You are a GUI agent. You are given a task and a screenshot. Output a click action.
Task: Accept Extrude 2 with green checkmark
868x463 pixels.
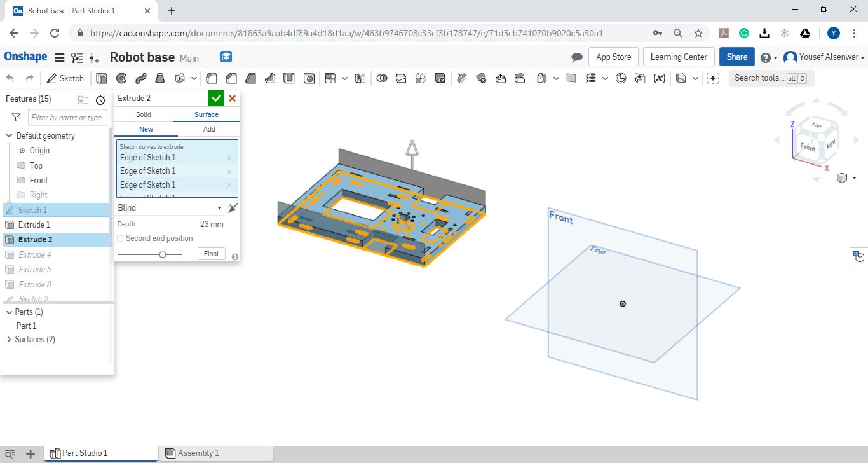(x=216, y=98)
